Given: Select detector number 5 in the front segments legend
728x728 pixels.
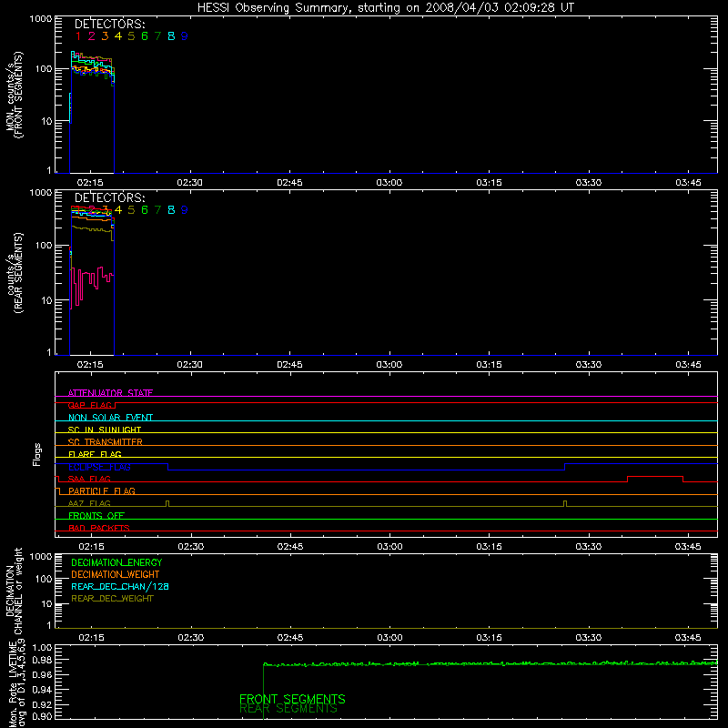Looking at the screenshot, I should (131, 36).
